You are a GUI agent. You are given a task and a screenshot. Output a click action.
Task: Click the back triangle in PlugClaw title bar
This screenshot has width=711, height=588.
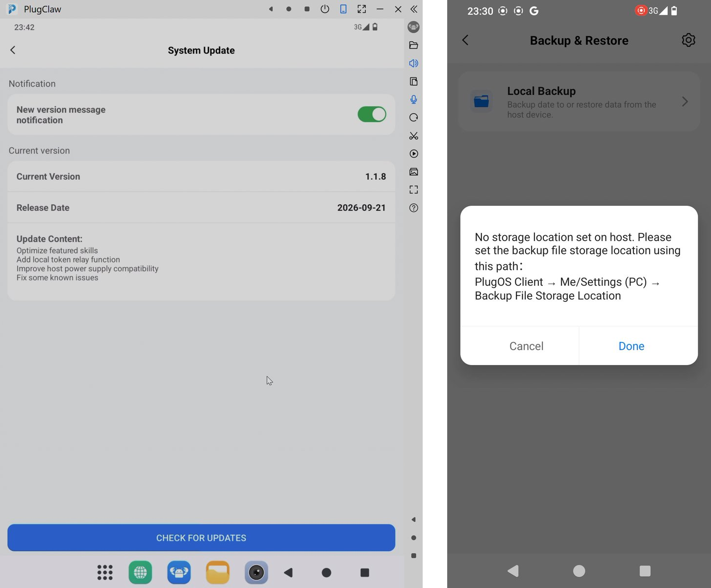271,9
